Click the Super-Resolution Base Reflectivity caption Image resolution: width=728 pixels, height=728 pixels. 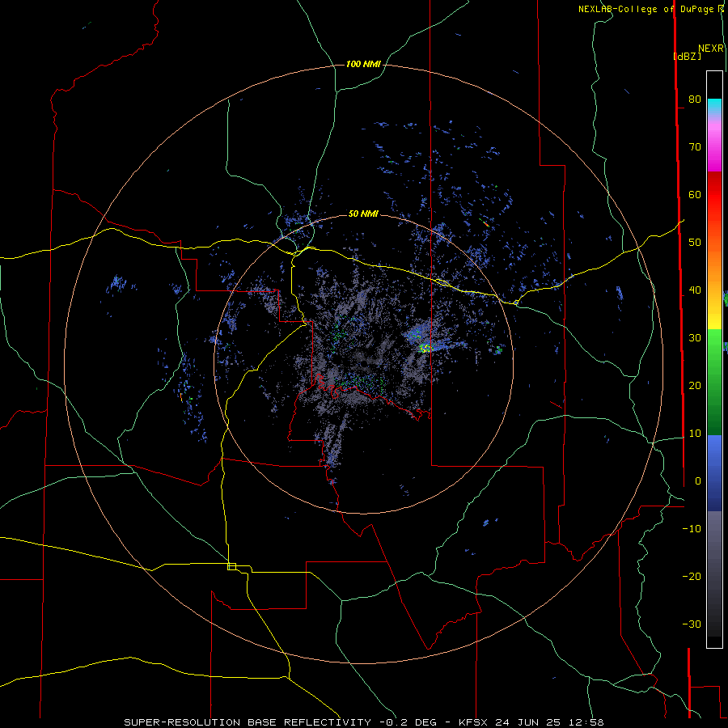pos(363,722)
